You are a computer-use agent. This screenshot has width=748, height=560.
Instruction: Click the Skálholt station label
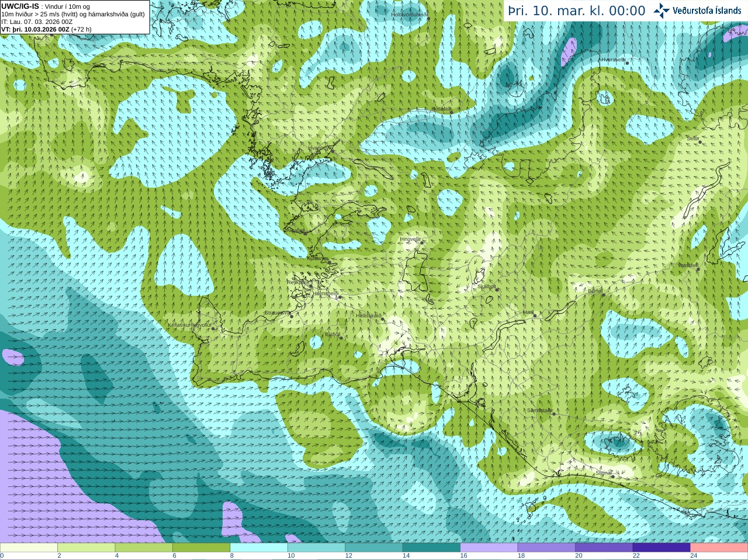487,286
